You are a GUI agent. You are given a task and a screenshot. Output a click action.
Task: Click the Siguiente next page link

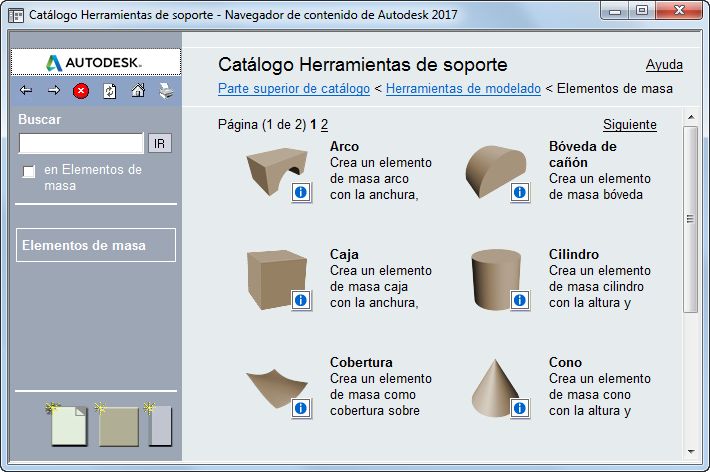pos(629,125)
